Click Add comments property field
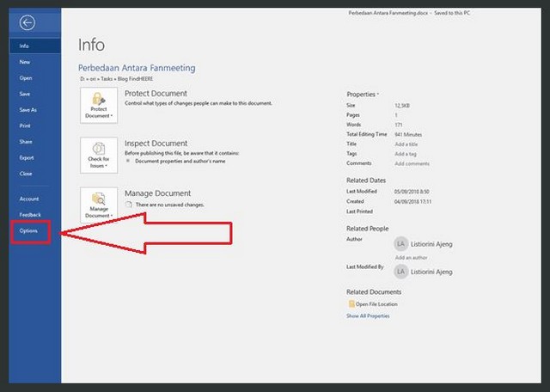Screen dimensions: 550x392 [x=412, y=162]
